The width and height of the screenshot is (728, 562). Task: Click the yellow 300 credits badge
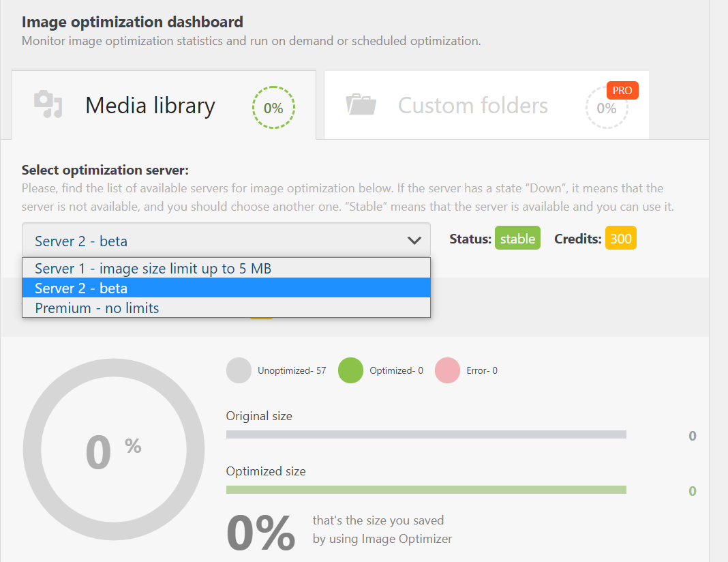point(620,239)
